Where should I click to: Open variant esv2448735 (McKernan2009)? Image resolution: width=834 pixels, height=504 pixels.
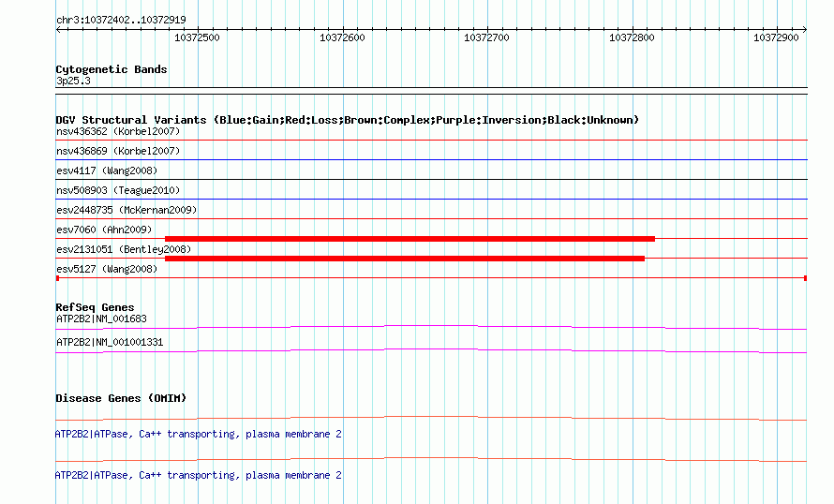point(127,210)
